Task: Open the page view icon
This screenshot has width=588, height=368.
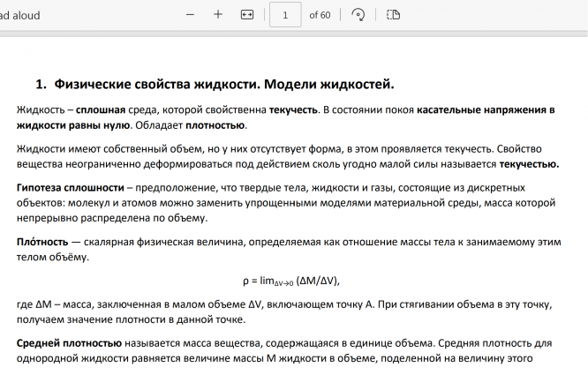Action: 394,15
